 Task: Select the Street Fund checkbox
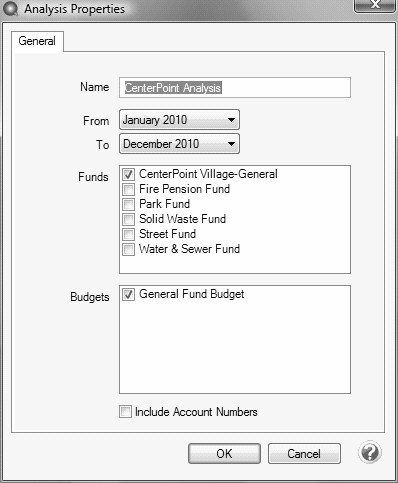point(128,234)
